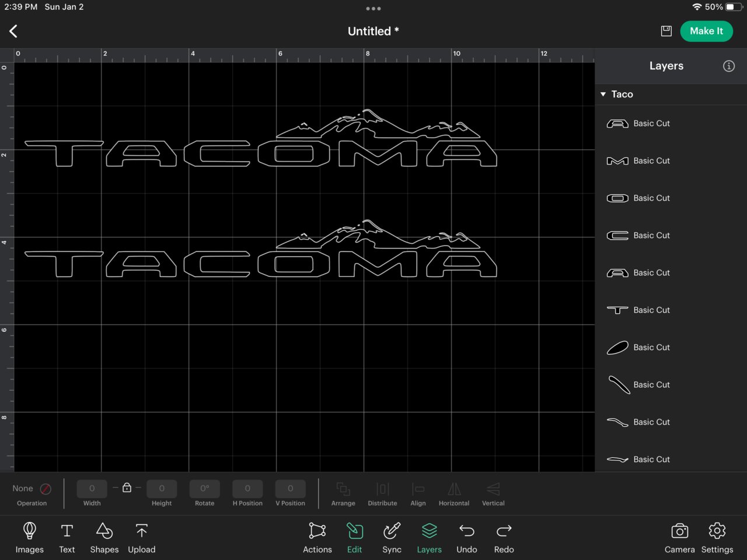This screenshot has width=747, height=560.
Task: Undo the last action
Action: click(467, 537)
